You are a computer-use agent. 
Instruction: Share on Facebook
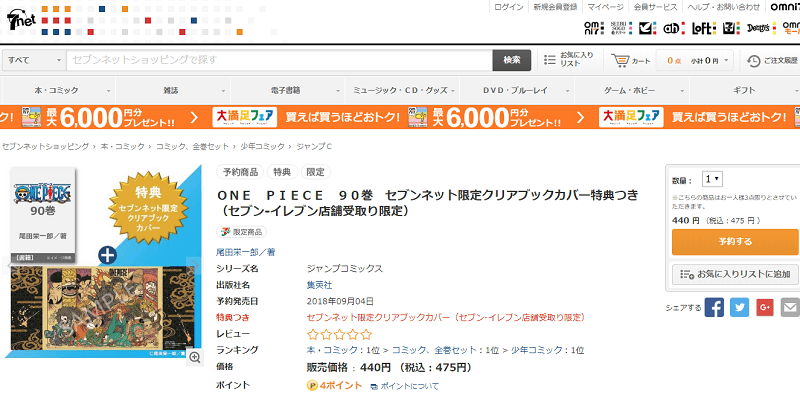click(714, 307)
